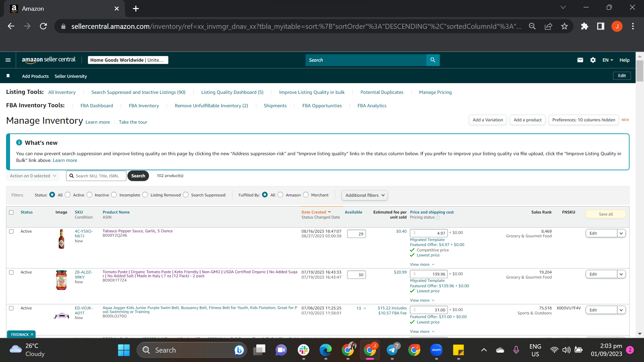The image size is (644, 362).
Task: Click the magnifier search button in header
Action: click(433, 60)
